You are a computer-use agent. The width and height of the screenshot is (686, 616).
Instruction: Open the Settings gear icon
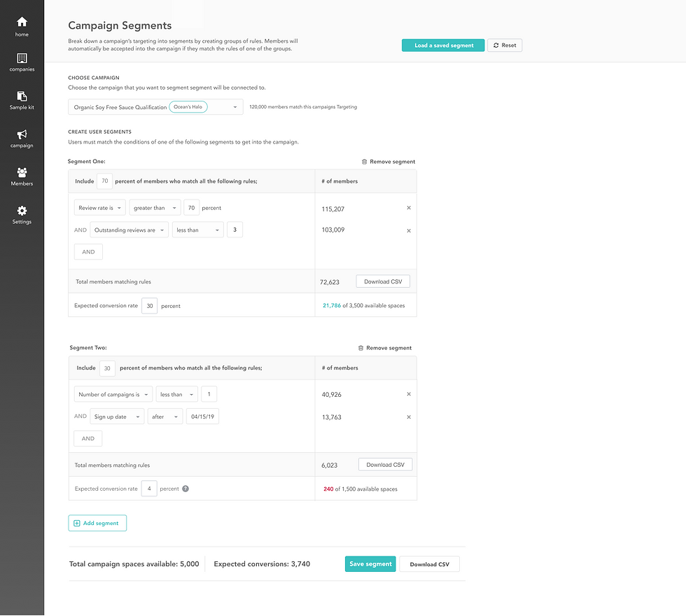[x=22, y=211]
